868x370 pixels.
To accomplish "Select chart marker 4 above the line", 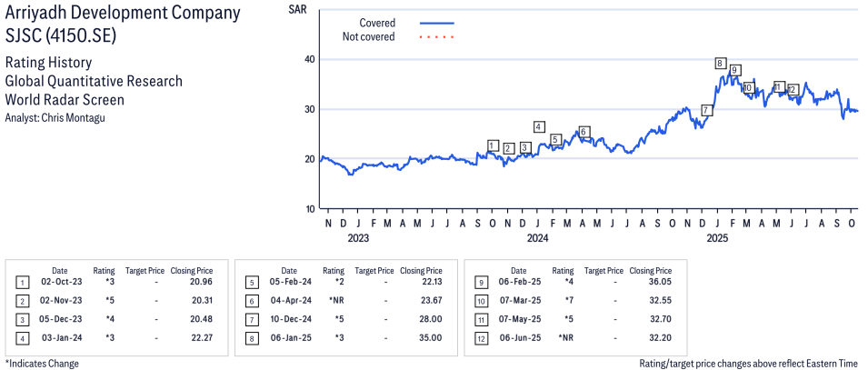I will pos(539,126).
